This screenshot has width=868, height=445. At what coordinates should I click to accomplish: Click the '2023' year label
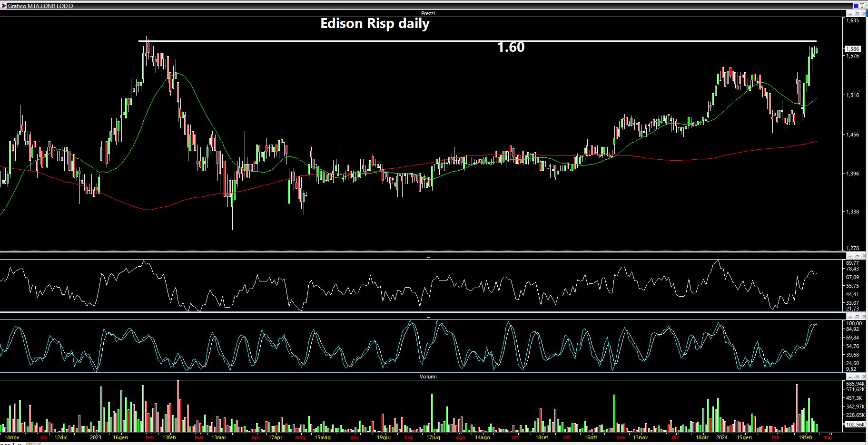point(96,437)
